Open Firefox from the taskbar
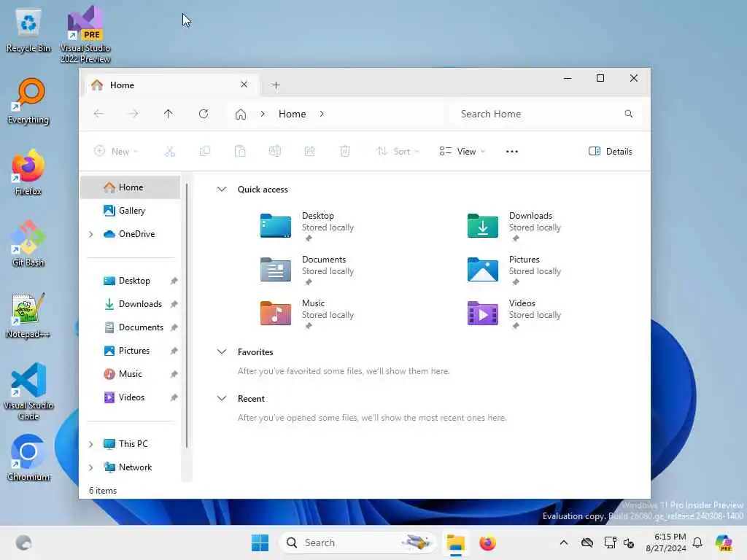 coord(488,542)
